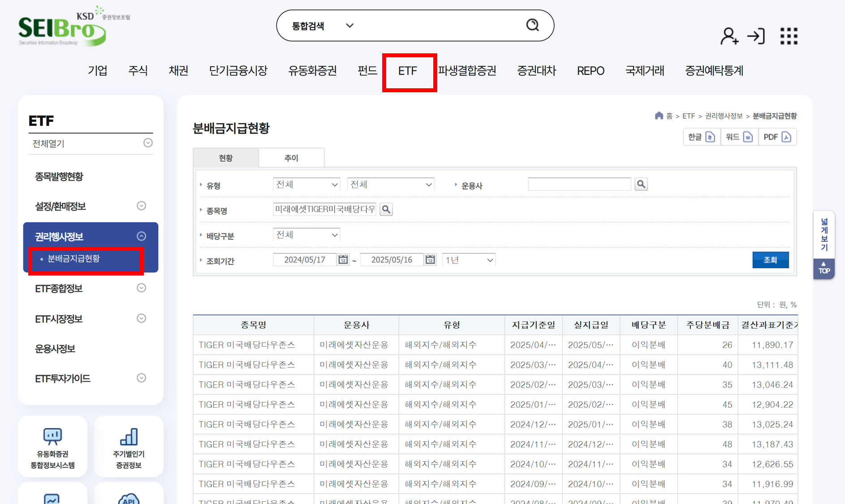Switch to the 추이 tab
Image resolution: width=845 pixels, height=504 pixels.
[x=291, y=158]
